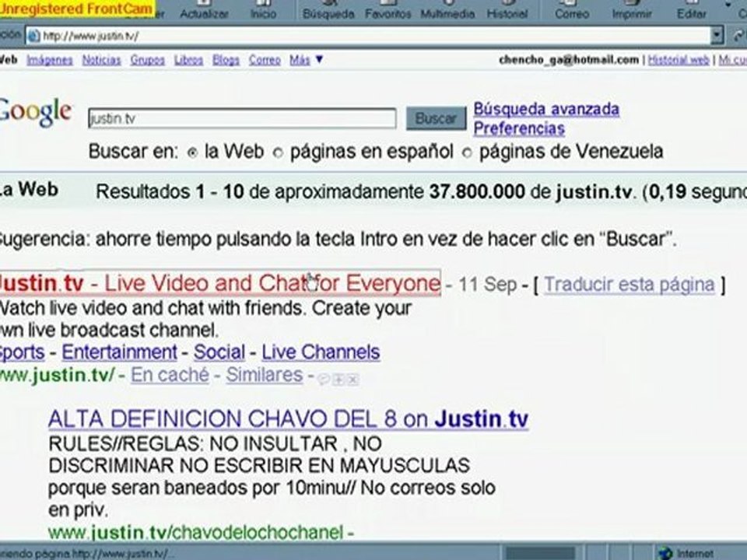Open the Noticias link

coord(101,60)
